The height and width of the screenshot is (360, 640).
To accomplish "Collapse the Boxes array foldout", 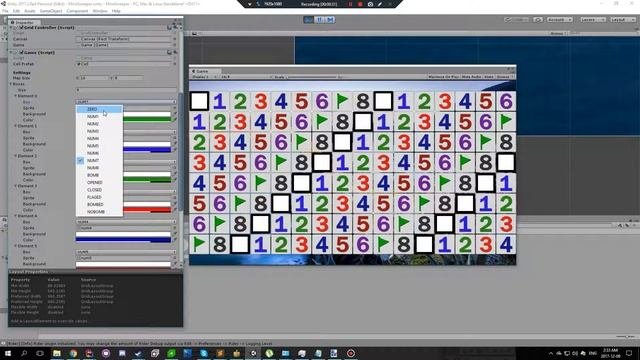I will 11,84.
